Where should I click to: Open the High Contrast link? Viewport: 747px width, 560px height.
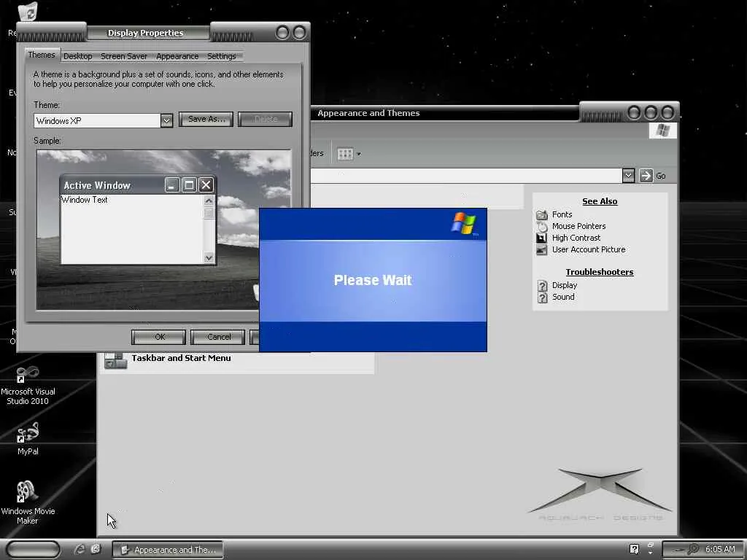tap(576, 238)
